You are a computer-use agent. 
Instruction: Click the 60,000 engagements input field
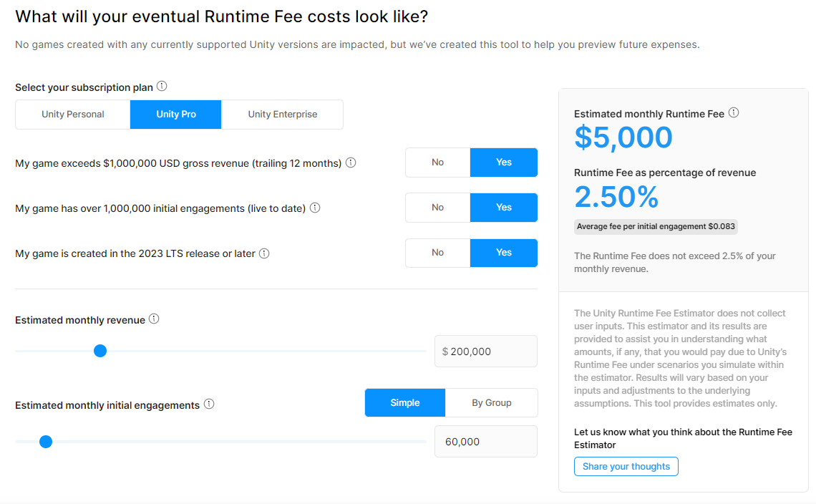485,442
